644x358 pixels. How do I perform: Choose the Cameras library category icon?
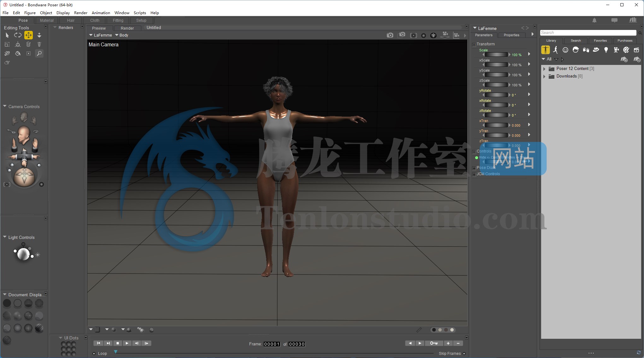[x=616, y=50]
